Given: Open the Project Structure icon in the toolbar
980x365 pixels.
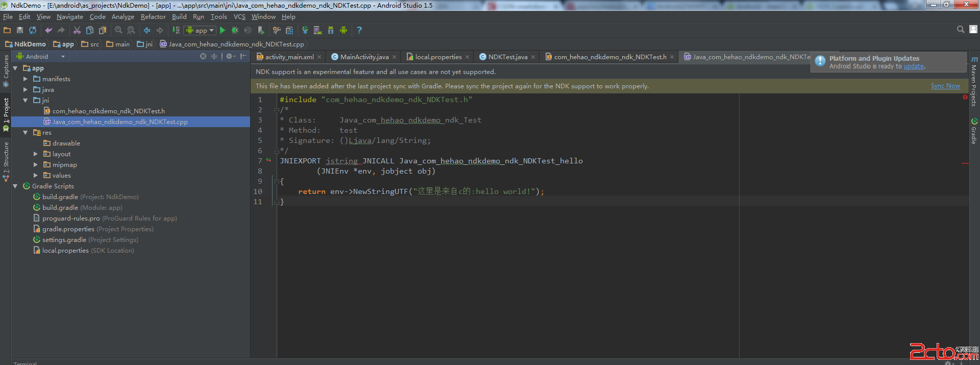Looking at the screenshot, I should [289, 31].
